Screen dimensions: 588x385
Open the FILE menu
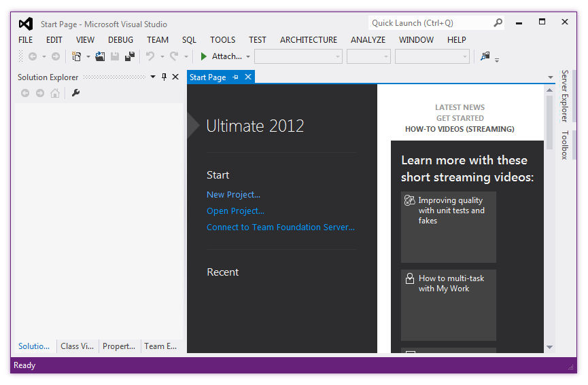coord(26,39)
